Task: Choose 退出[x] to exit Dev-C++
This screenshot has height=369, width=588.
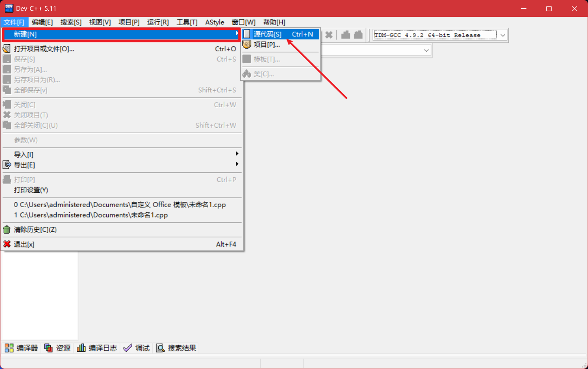Action: pos(121,244)
